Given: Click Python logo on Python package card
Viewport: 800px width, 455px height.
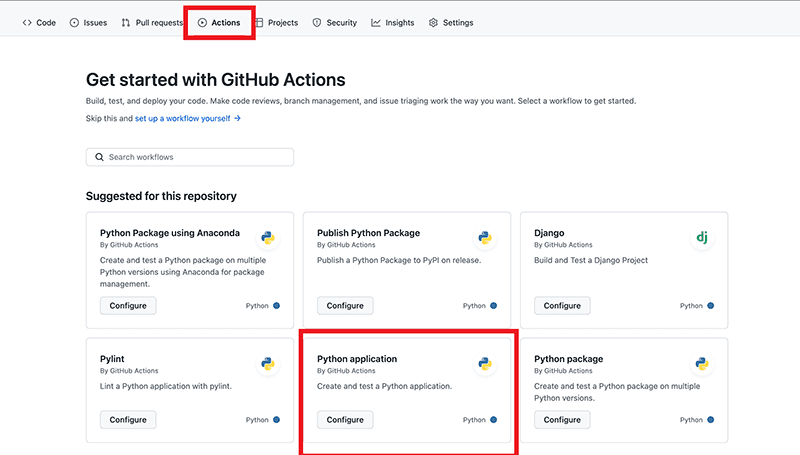Looking at the screenshot, I should [x=702, y=364].
